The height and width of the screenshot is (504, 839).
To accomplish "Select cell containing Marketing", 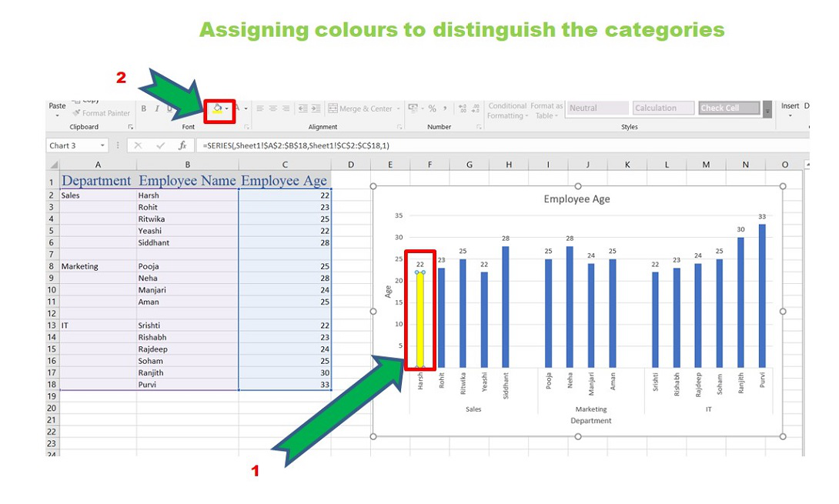I will [x=98, y=266].
